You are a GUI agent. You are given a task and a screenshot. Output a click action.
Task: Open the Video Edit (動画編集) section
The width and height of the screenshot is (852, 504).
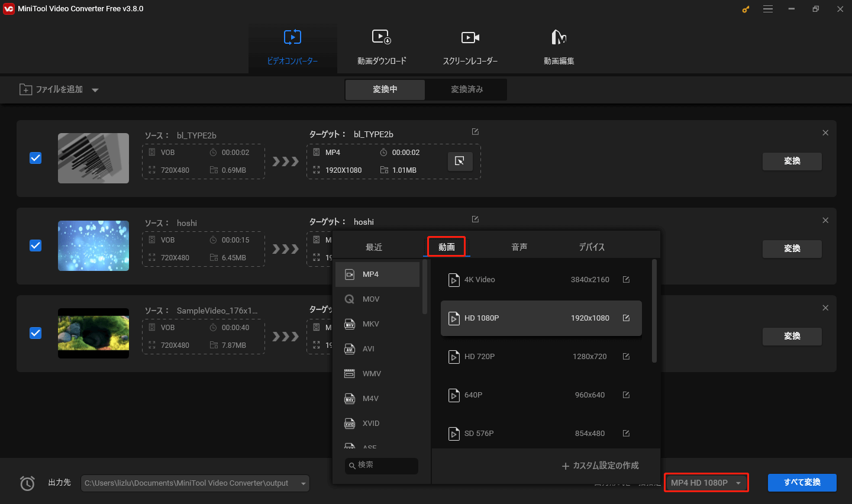(x=559, y=49)
